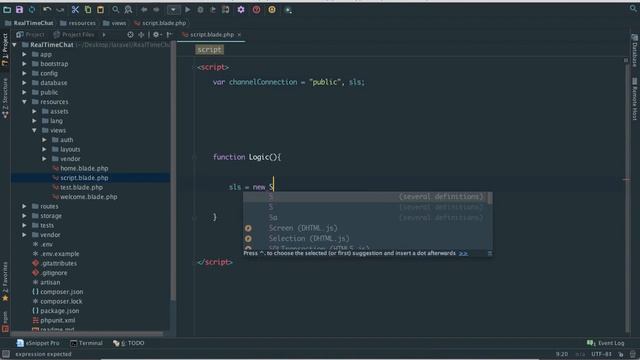640x360 pixels.
Task: Open the Database side panel
Action: tap(635, 51)
